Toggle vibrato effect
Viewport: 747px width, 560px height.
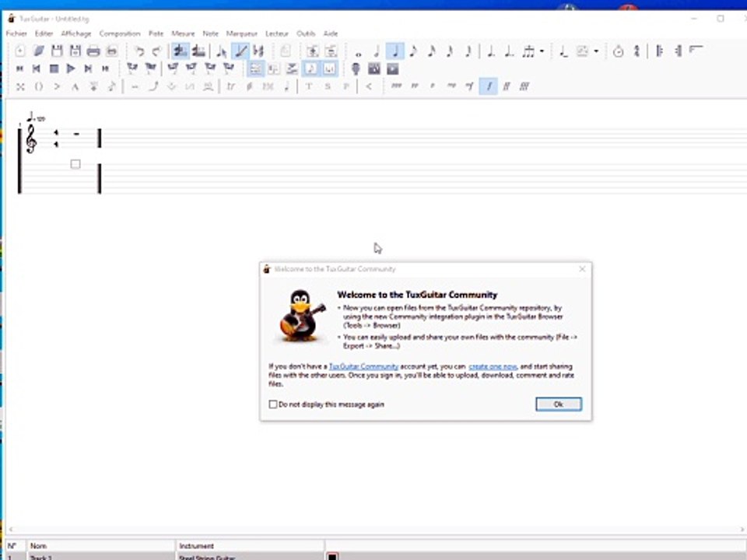[x=135, y=86]
